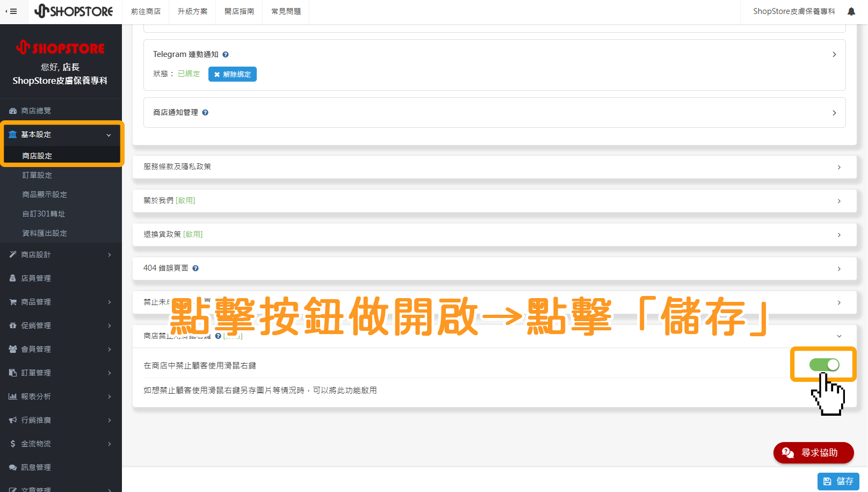868x492 pixels.
Task: Click the 金流物流 dollar icon
Action: click(12, 443)
